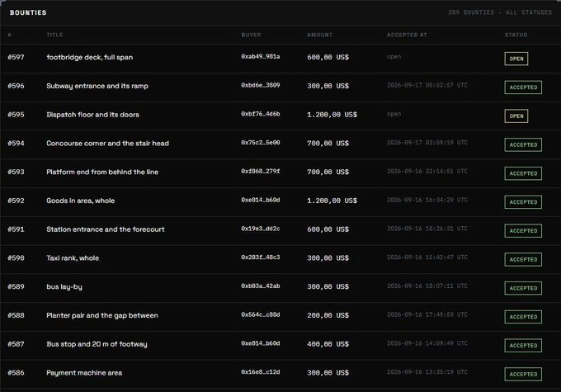Click bounty number #593
The width and height of the screenshot is (561, 392).
16,172
